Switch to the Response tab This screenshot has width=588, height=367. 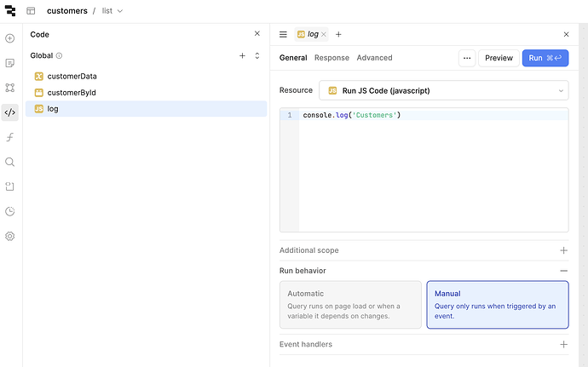331,58
